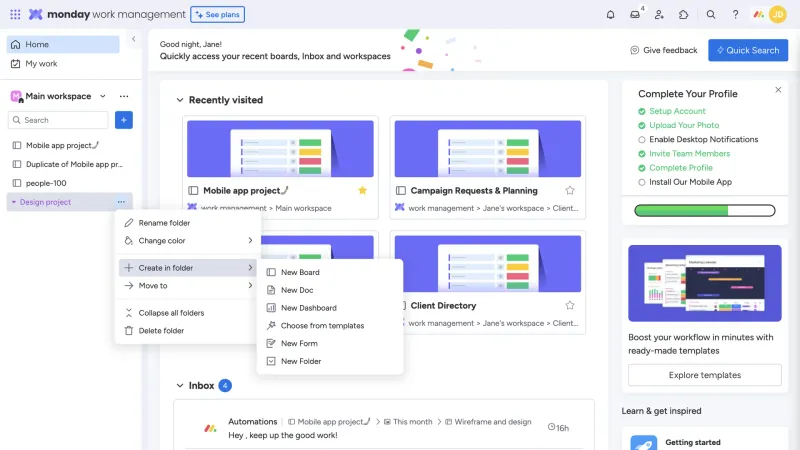Create a New Board in folder
The height and width of the screenshot is (450, 800).
click(x=330, y=272)
